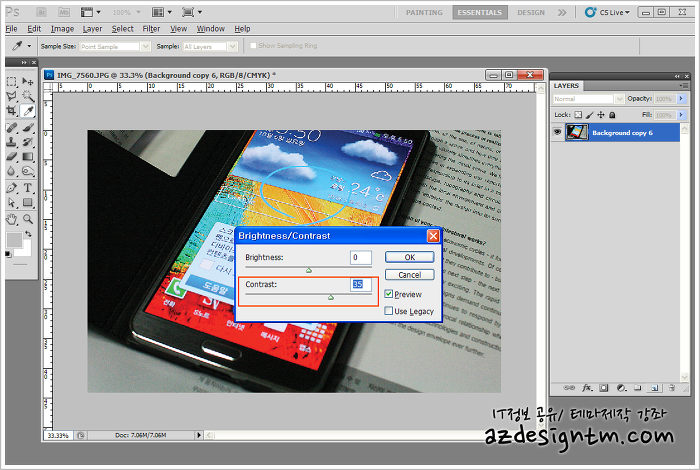Select the History Brush tool
Image resolution: width=700 pixels, height=470 pixels.
pos(28,142)
